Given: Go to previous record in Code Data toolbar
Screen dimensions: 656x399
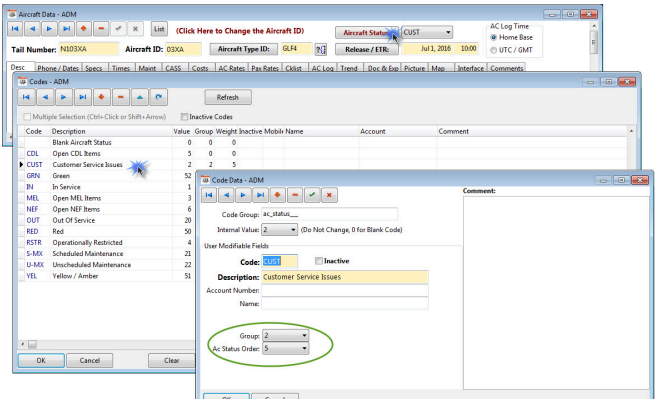Looking at the screenshot, I should (226, 195).
